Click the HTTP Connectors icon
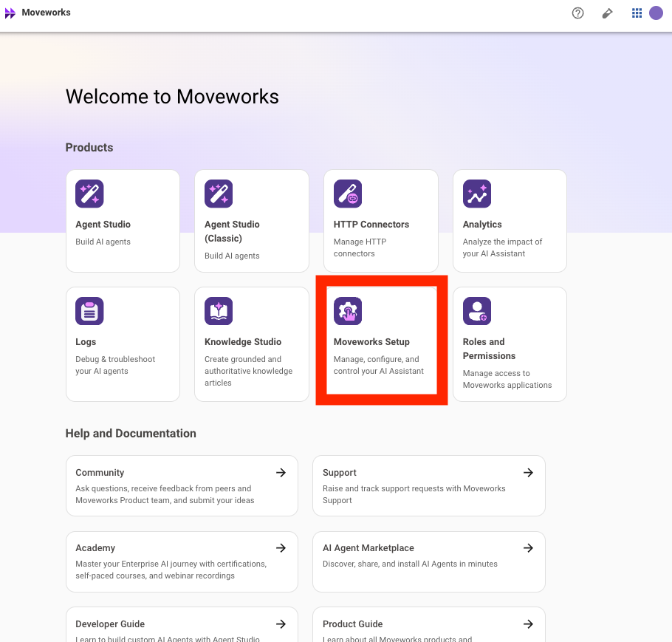 click(348, 194)
